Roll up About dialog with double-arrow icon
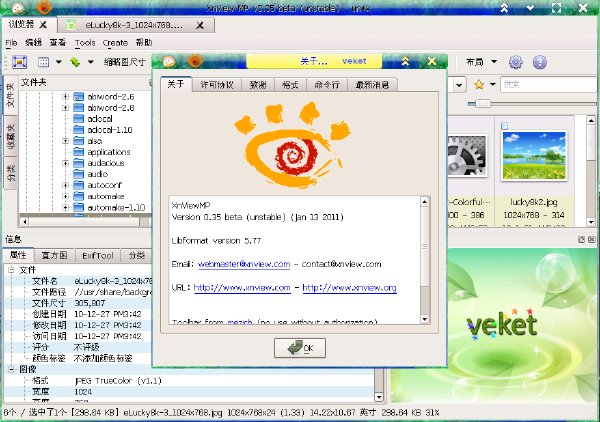 pos(405,61)
